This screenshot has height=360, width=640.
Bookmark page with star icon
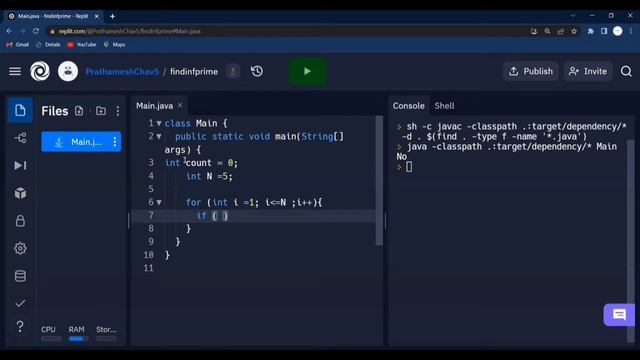coord(574,31)
